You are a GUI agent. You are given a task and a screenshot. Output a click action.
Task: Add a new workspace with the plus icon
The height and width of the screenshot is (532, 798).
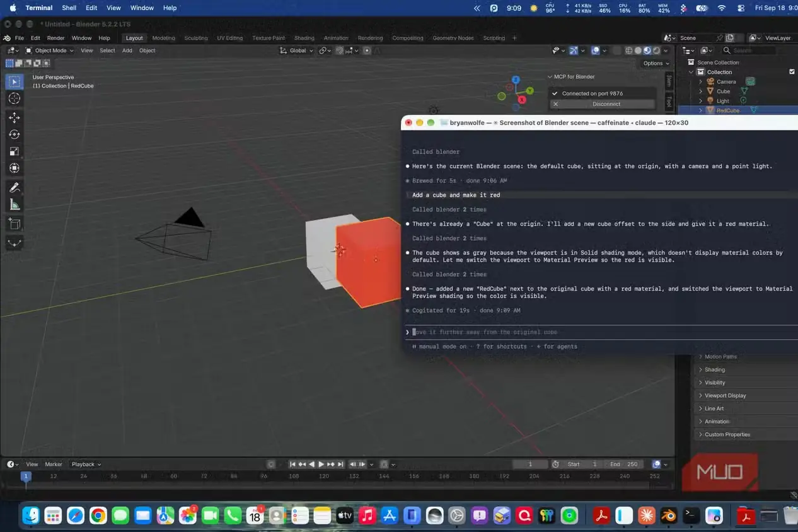pyautogui.click(x=514, y=38)
